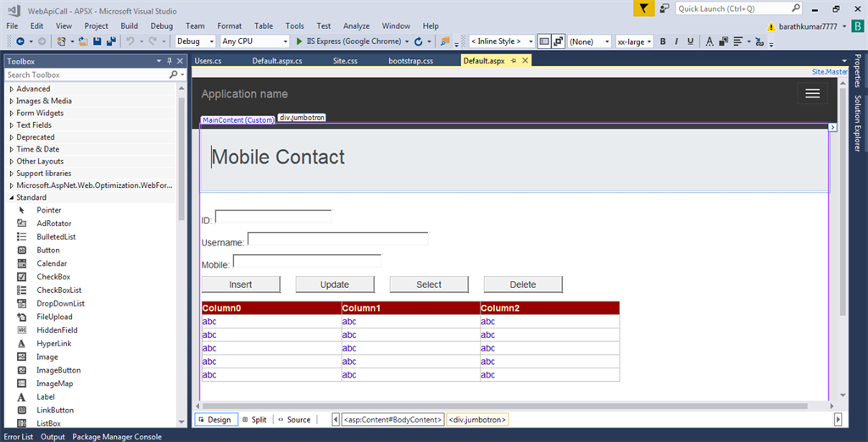Open the Debug configuration dropdown
The height and width of the screenshot is (442, 868).
tap(195, 41)
